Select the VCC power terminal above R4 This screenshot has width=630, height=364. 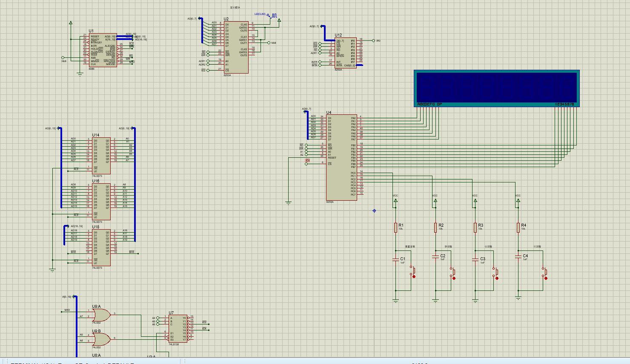[x=518, y=200]
